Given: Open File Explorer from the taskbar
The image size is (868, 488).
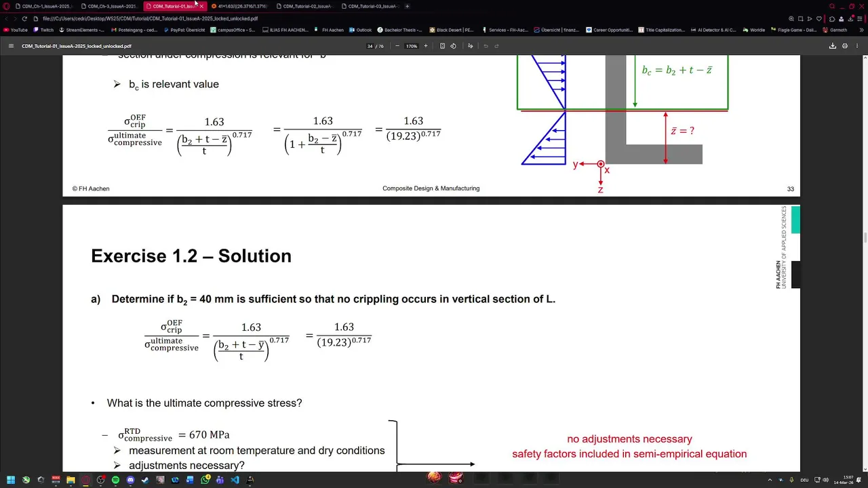Looking at the screenshot, I should point(71,480).
